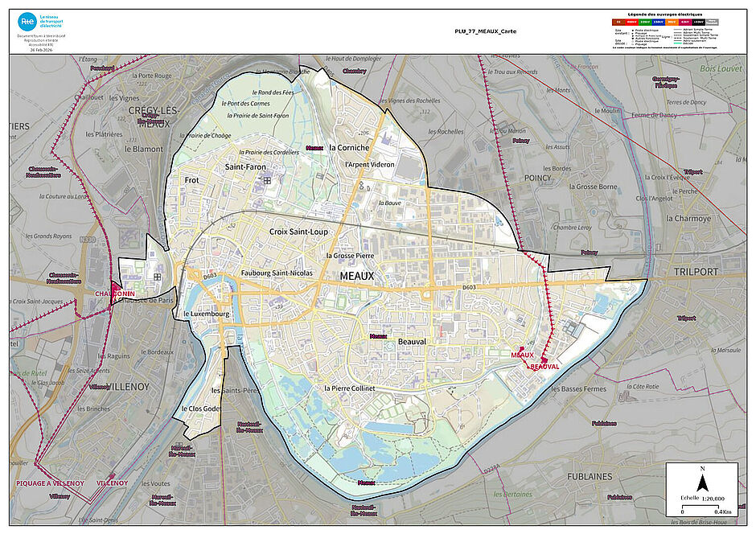Click the VILLENOY substation marker

[113, 475]
